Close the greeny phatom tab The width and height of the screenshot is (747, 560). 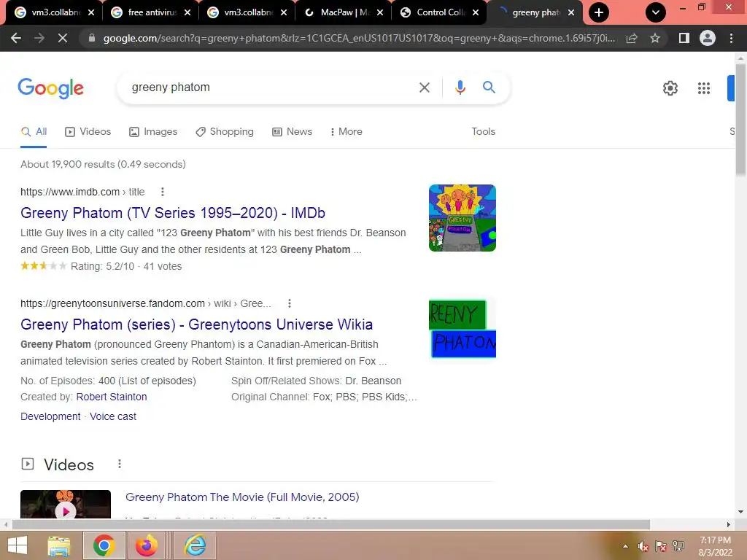coord(570,13)
